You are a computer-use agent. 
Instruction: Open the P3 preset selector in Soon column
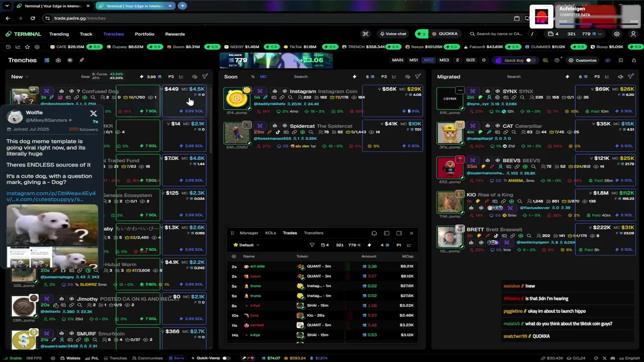384,77
